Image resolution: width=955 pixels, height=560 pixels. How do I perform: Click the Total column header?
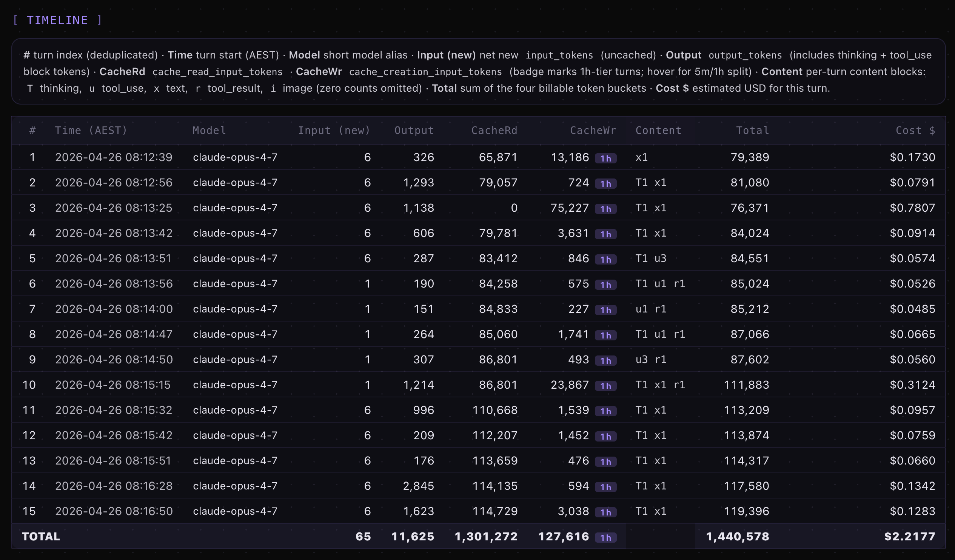(752, 130)
